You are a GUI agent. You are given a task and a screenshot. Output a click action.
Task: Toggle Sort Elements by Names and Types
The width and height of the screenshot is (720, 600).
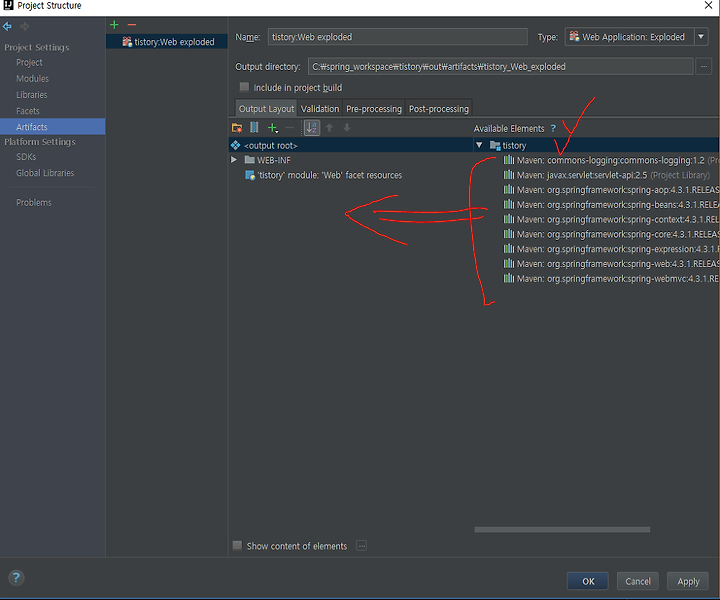coord(312,128)
